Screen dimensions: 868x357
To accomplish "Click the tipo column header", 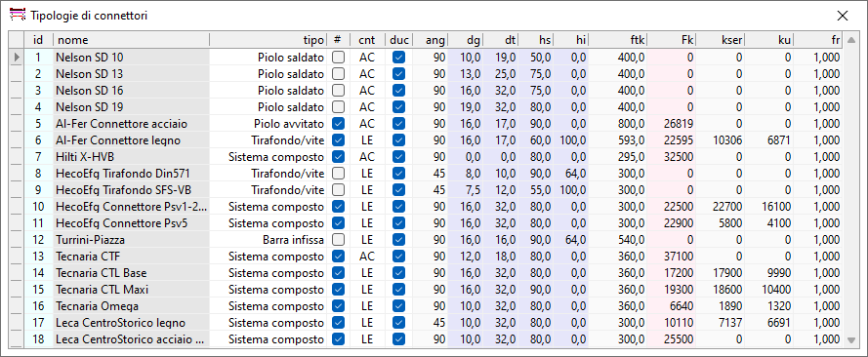I will (x=268, y=40).
